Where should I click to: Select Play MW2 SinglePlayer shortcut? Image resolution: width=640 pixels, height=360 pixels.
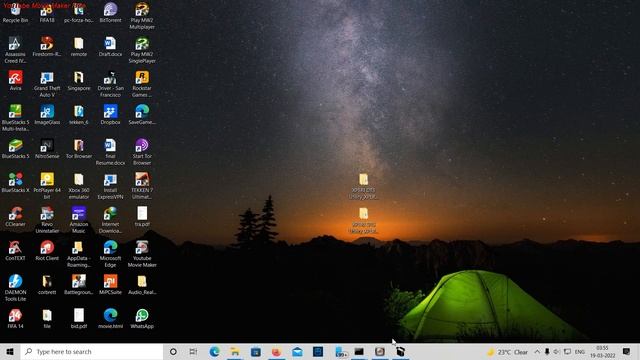[142, 49]
